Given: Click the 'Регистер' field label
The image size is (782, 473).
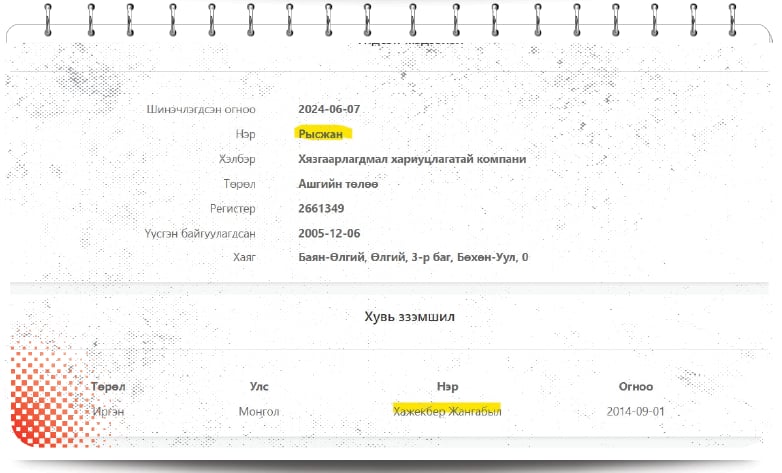Looking at the screenshot, I should point(232,209).
